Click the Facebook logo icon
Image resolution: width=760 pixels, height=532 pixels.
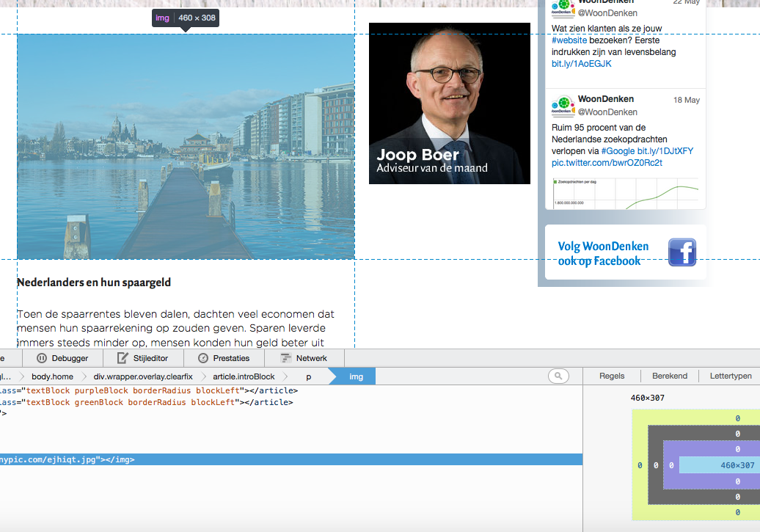click(x=682, y=252)
